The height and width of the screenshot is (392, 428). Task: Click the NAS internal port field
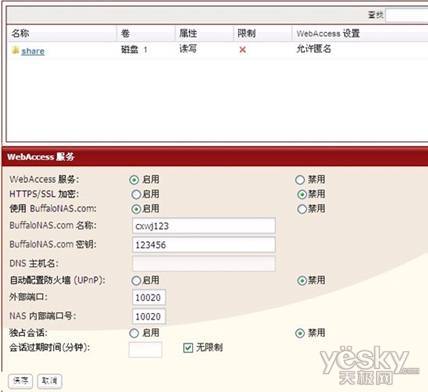coord(149,316)
